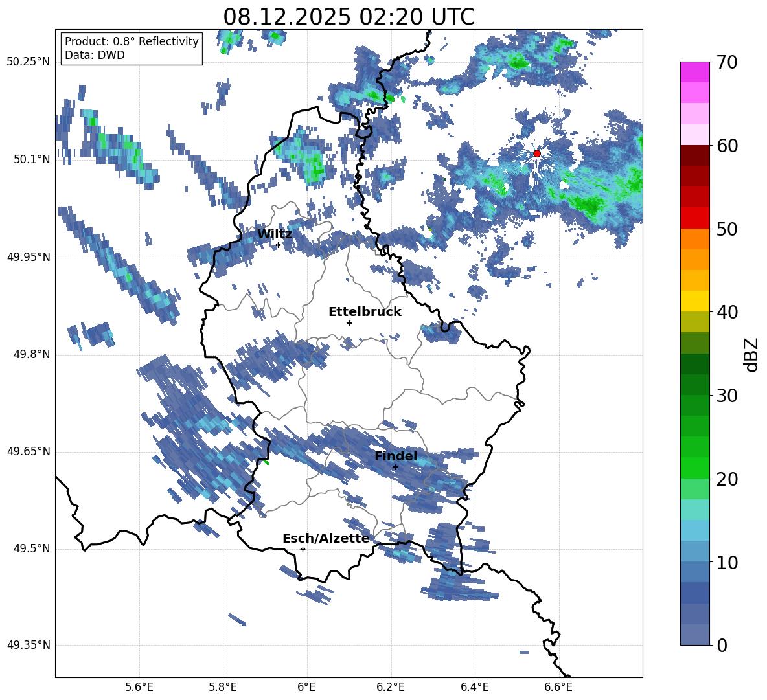This screenshot has height=700, width=767.
Task: Click the colorbar tick label '10'
Action: (x=726, y=562)
